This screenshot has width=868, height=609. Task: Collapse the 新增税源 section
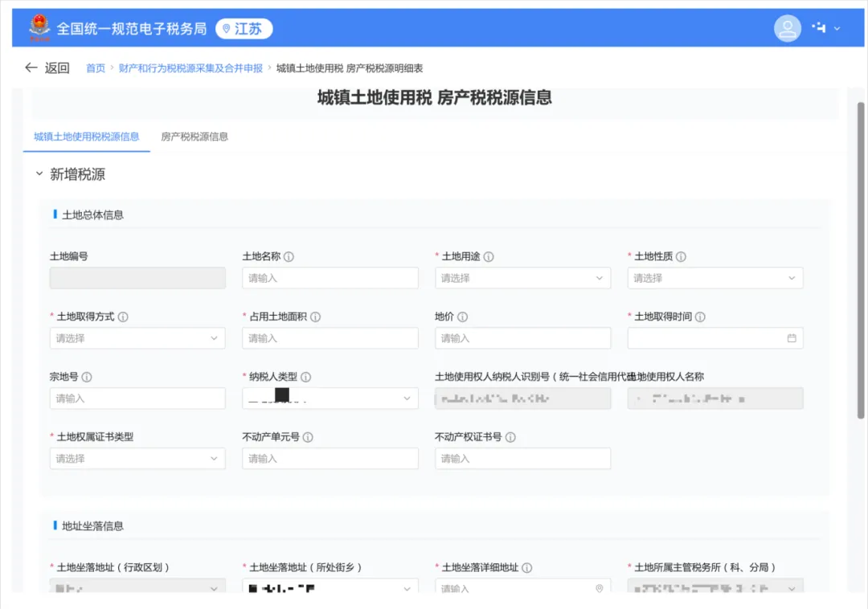(38, 174)
